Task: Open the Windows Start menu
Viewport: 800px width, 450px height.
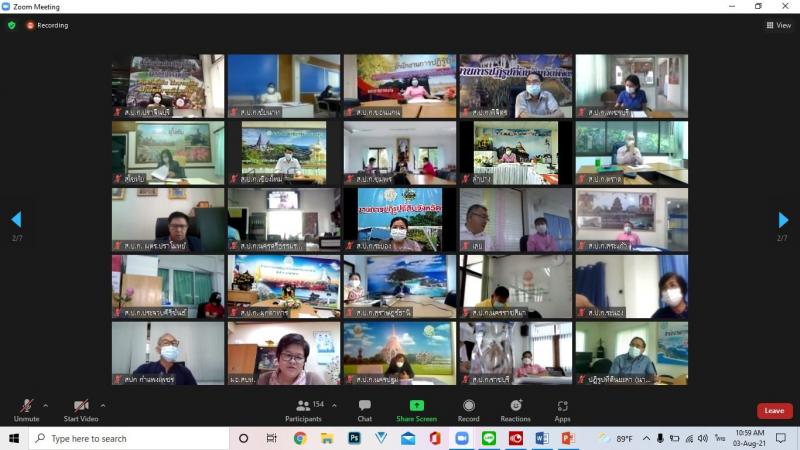Action: (x=14, y=438)
